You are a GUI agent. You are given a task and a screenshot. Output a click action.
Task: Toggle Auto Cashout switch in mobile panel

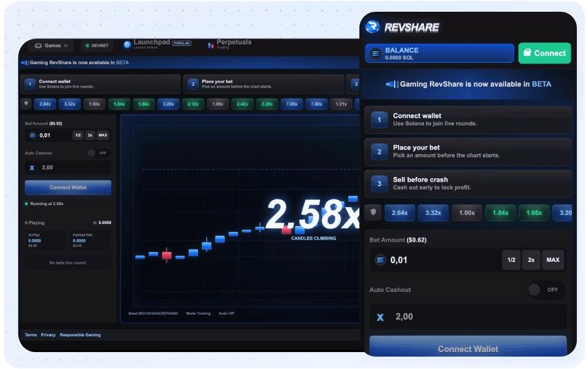click(546, 289)
